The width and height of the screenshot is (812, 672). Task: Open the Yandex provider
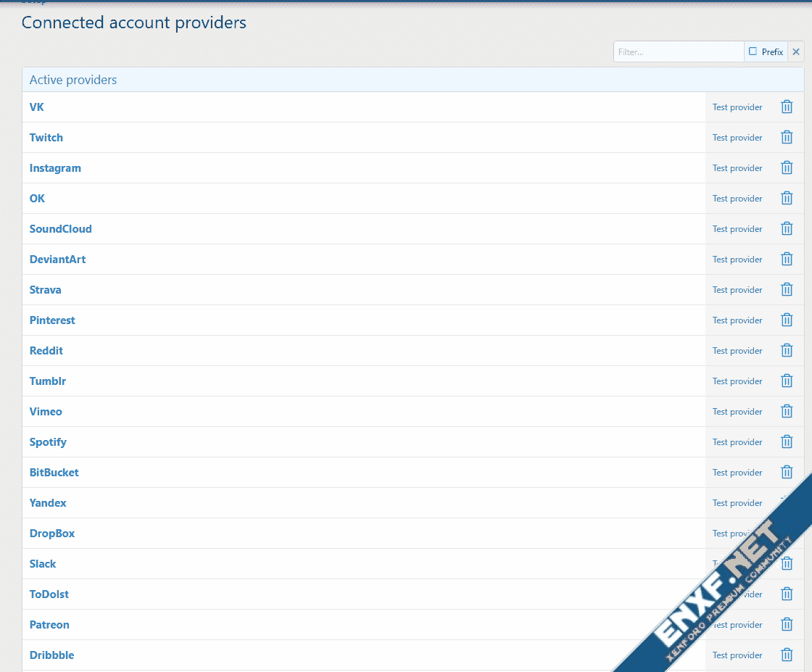click(x=48, y=502)
